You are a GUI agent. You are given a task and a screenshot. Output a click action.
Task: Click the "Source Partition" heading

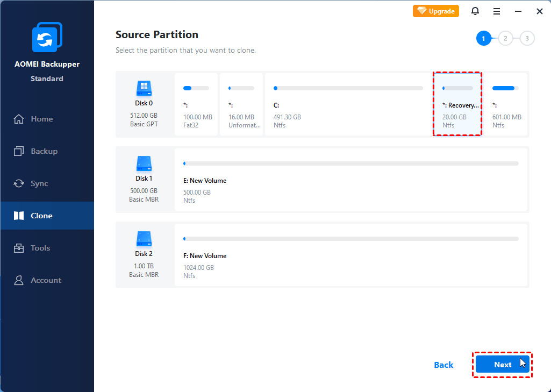157,34
